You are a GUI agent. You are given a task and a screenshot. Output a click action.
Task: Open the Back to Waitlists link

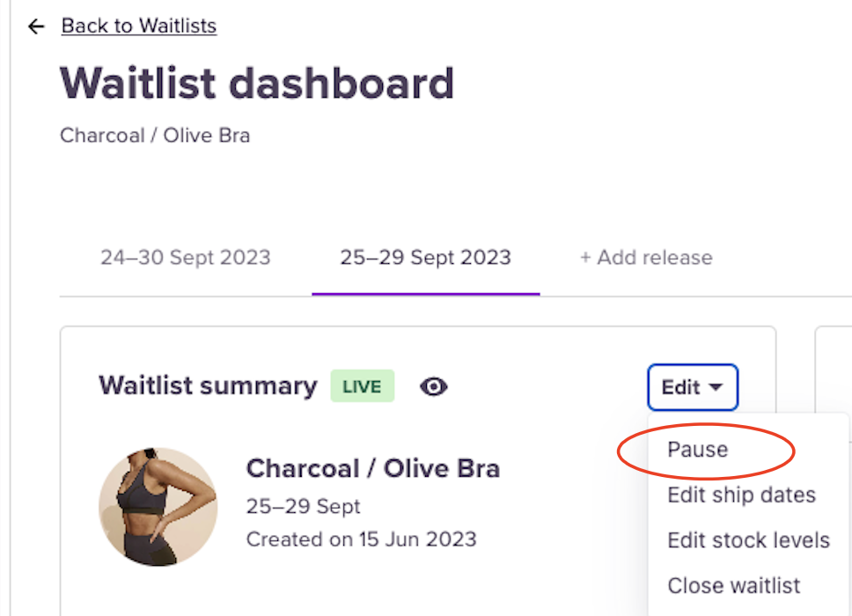pyautogui.click(x=139, y=26)
